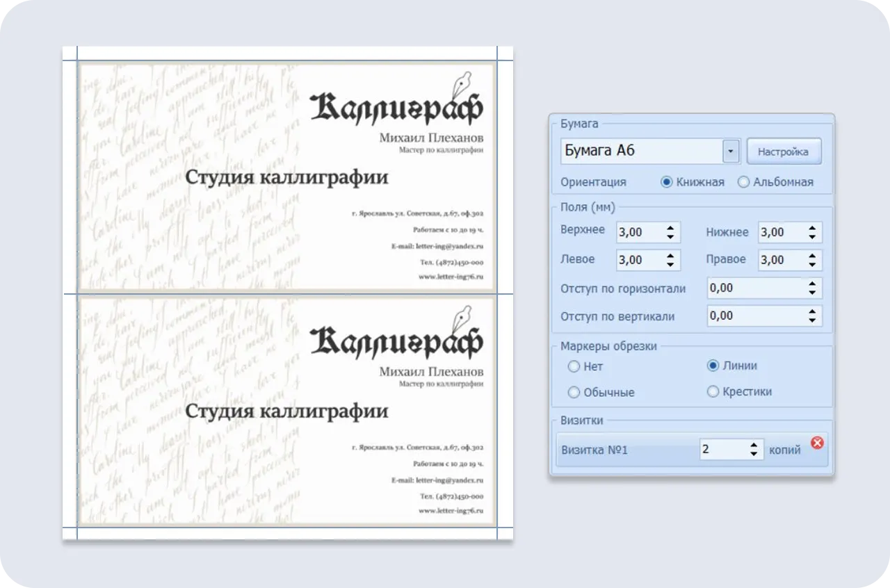The width and height of the screenshot is (890, 588).
Task: Click Михаил Плеханов name on top card
Action: click(x=431, y=138)
